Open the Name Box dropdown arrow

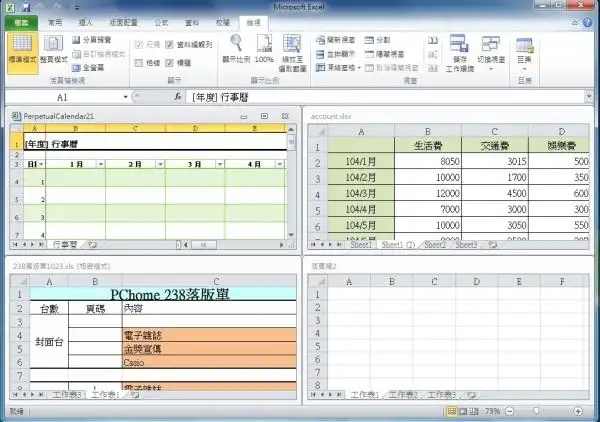(x=125, y=97)
